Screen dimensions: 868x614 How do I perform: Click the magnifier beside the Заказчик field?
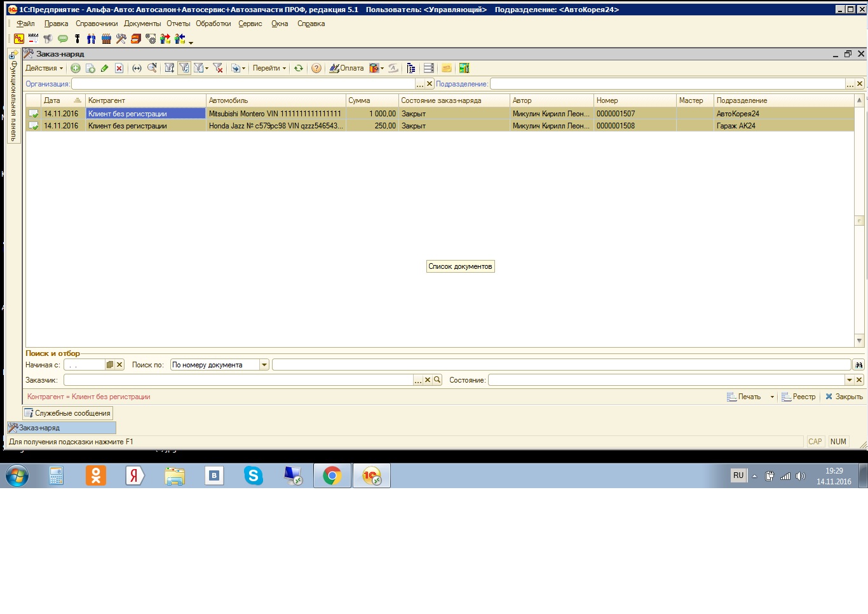point(437,380)
